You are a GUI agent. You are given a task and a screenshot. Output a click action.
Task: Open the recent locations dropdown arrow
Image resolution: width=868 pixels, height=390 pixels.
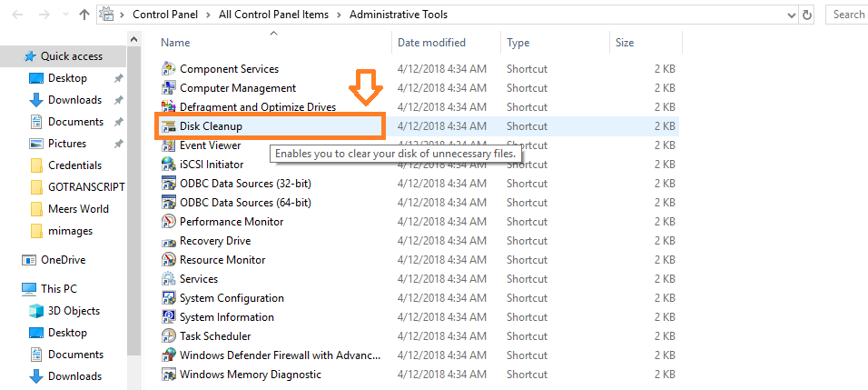64,15
